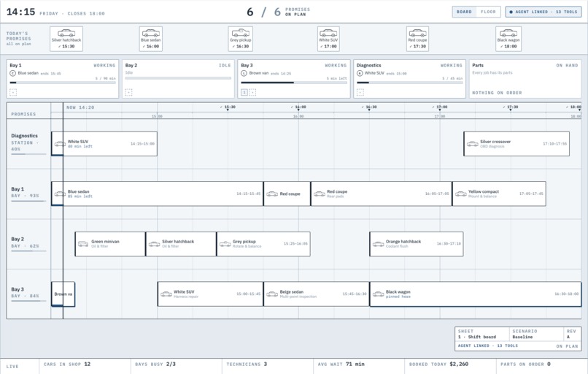The height and width of the screenshot is (374, 588).
Task: Click the Bay 1 card's add-to-queue slot
Action: click(13, 92)
